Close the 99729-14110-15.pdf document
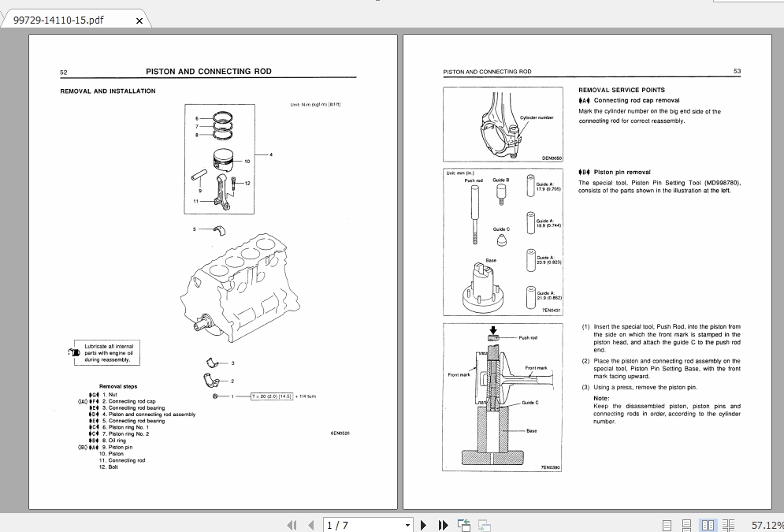This screenshot has width=784, height=532. 139,20
